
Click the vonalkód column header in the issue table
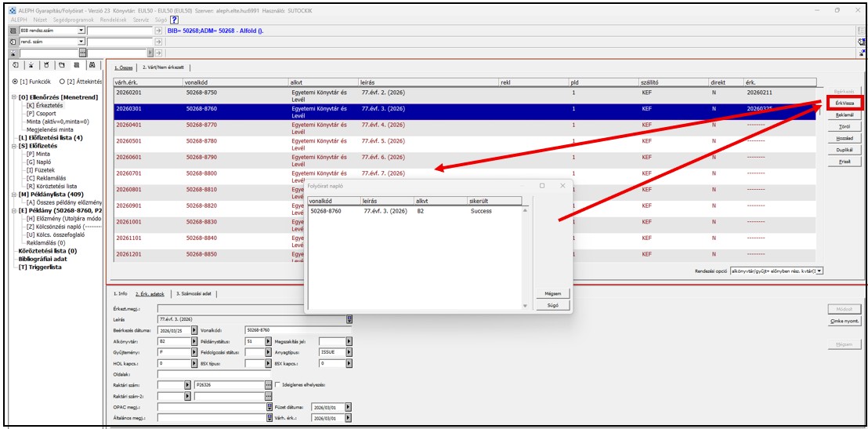click(237, 82)
